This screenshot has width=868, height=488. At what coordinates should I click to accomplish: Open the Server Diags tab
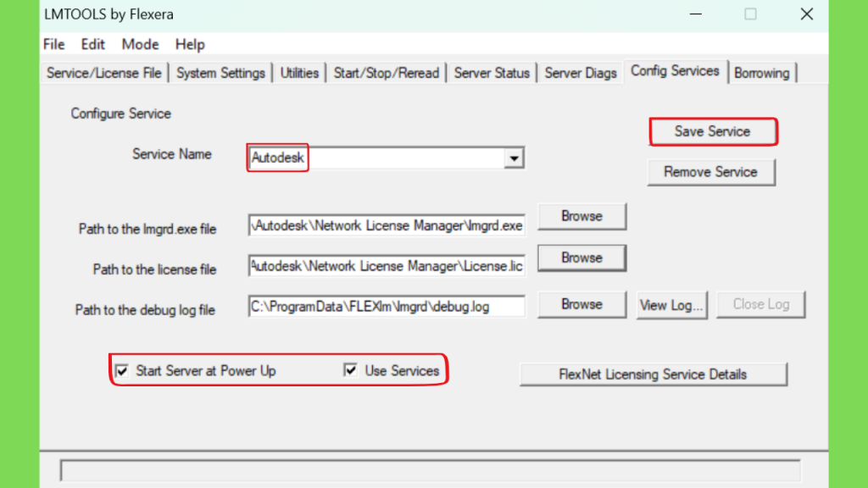(x=580, y=73)
